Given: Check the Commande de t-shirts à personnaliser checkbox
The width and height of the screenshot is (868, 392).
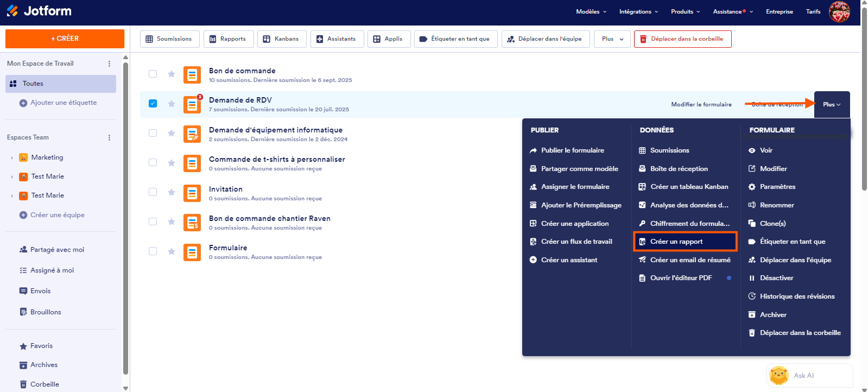Looking at the screenshot, I should coord(153,162).
